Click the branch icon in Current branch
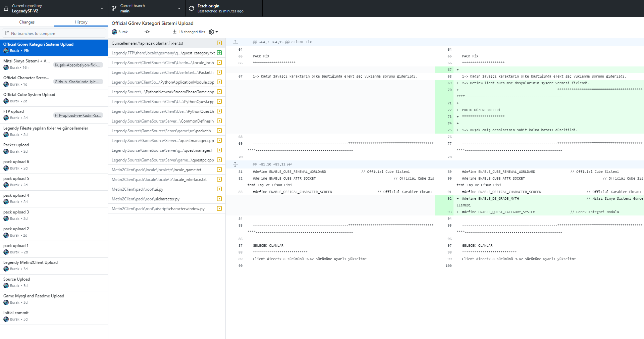The width and height of the screenshot is (644, 339). coord(114,8)
